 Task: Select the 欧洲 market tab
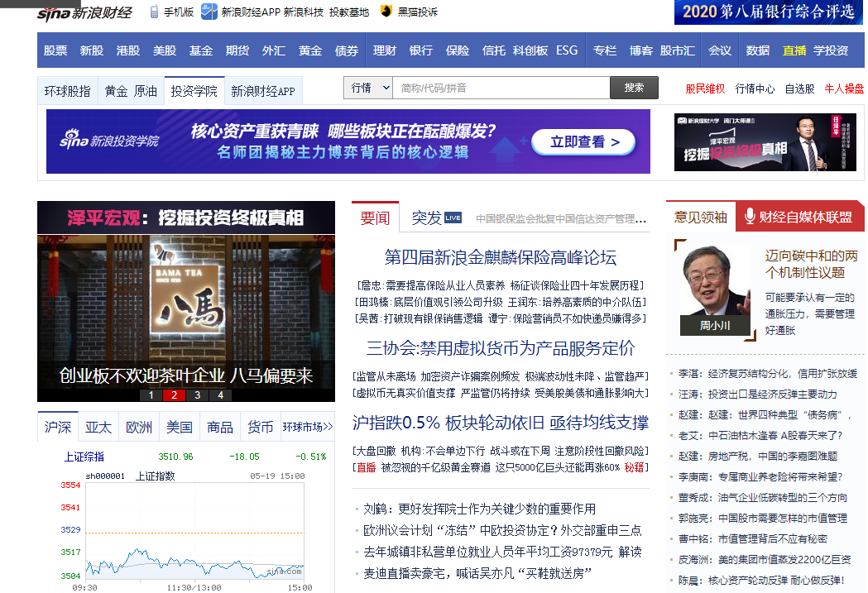pos(139,427)
